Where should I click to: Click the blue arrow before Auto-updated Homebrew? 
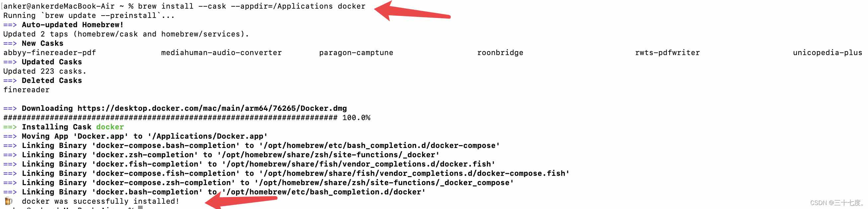coord(10,25)
